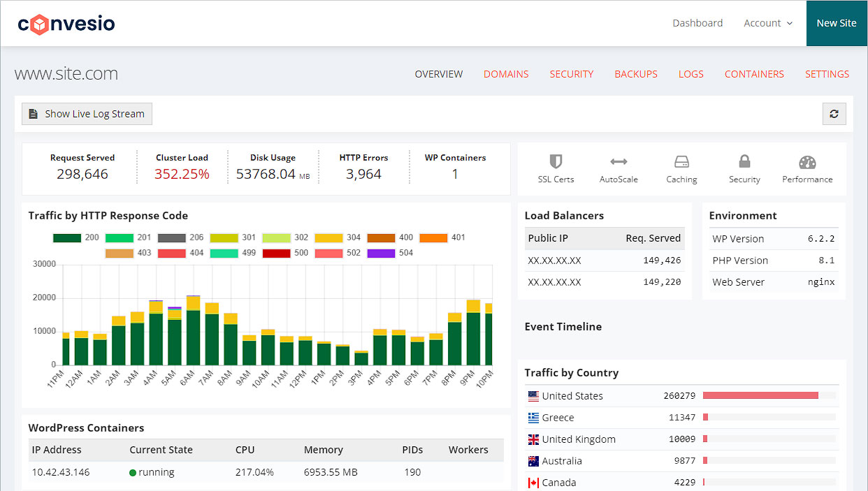Toggle the 200 response code legend
868x491 pixels.
[67, 237]
